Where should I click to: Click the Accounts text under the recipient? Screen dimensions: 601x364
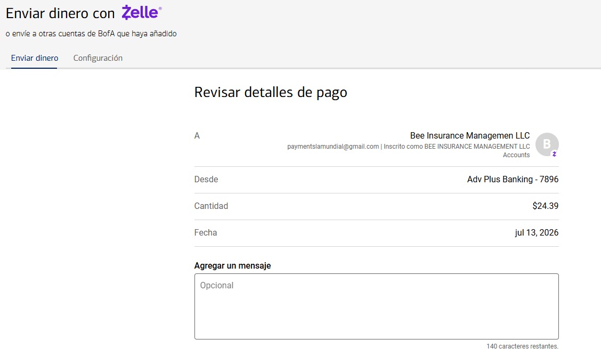[516, 155]
